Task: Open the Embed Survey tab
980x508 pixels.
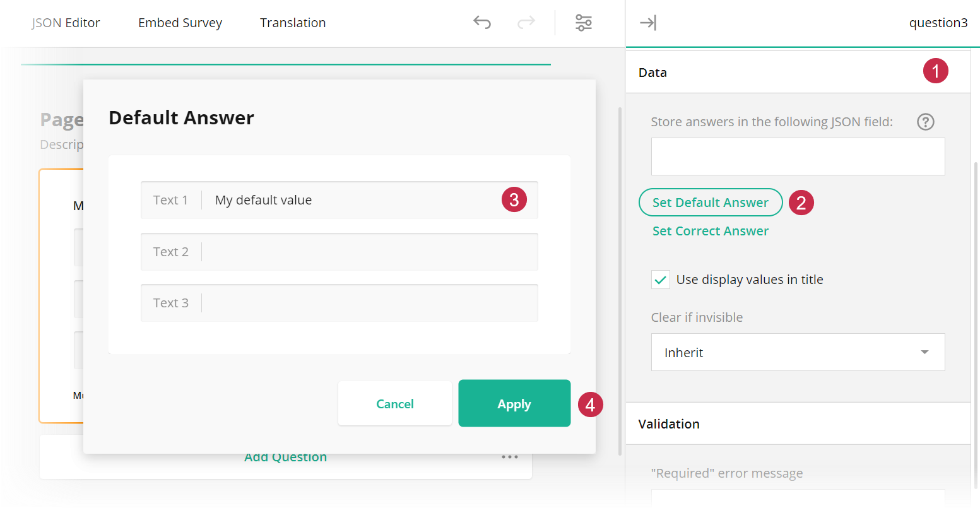Action: click(x=180, y=23)
